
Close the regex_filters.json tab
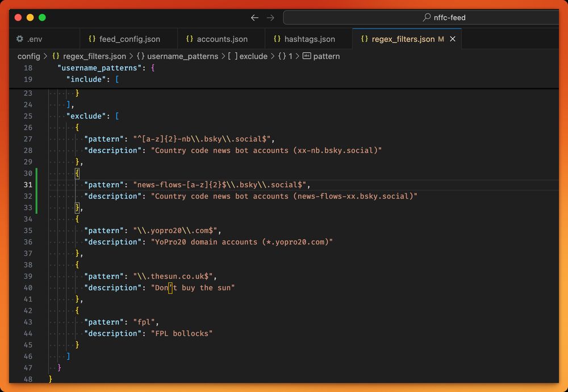coord(452,39)
